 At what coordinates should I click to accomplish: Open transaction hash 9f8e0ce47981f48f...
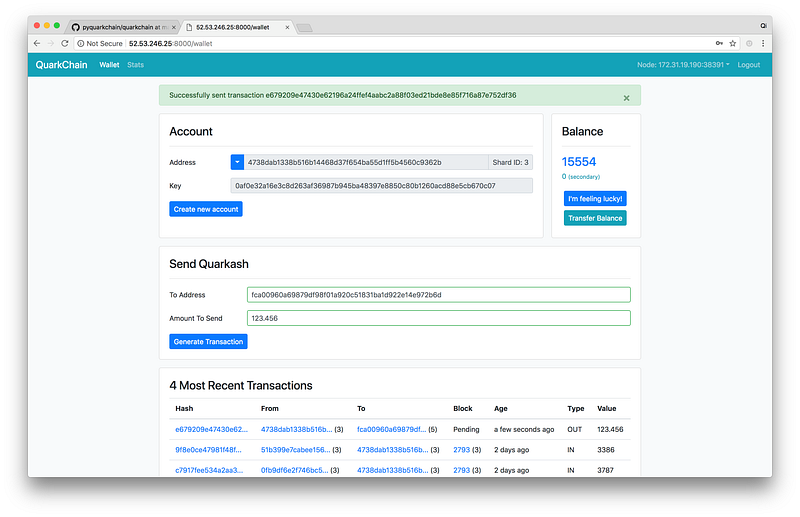(208, 450)
